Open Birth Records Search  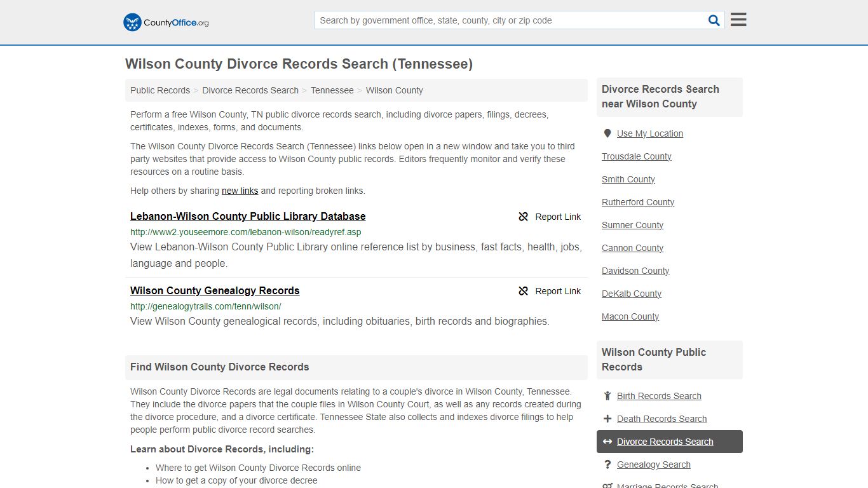pyautogui.click(x=659, y=396)
